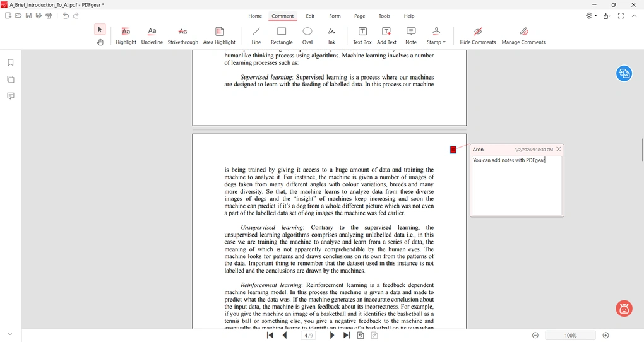This screenshot has height=342, width=644.
Task: Enter full screen mode
Action: (621, 16)
